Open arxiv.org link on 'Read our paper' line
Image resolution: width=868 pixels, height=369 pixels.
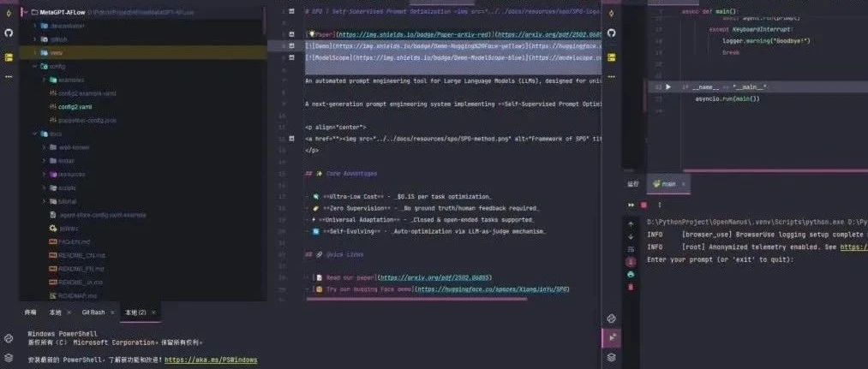coord(435,277)
